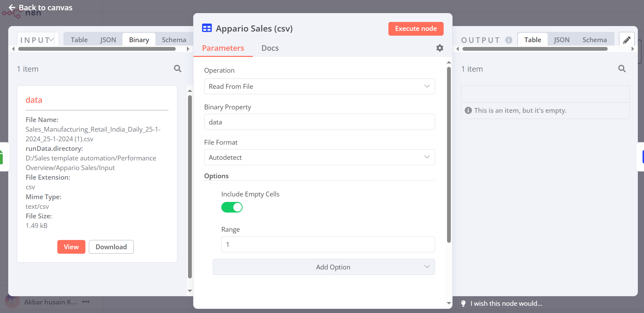Click the AK user avatar
644x313 pixels.
point(12,301)
